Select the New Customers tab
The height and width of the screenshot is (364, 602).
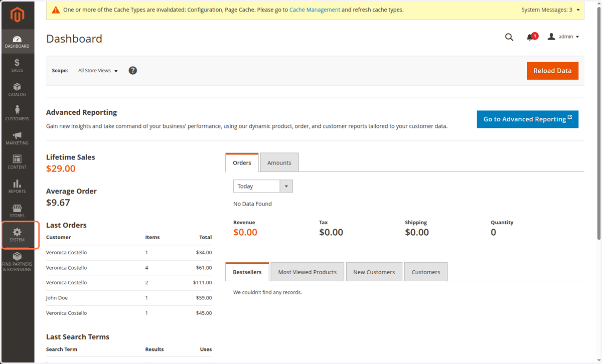pyautogui.click(x=374, y=272)
